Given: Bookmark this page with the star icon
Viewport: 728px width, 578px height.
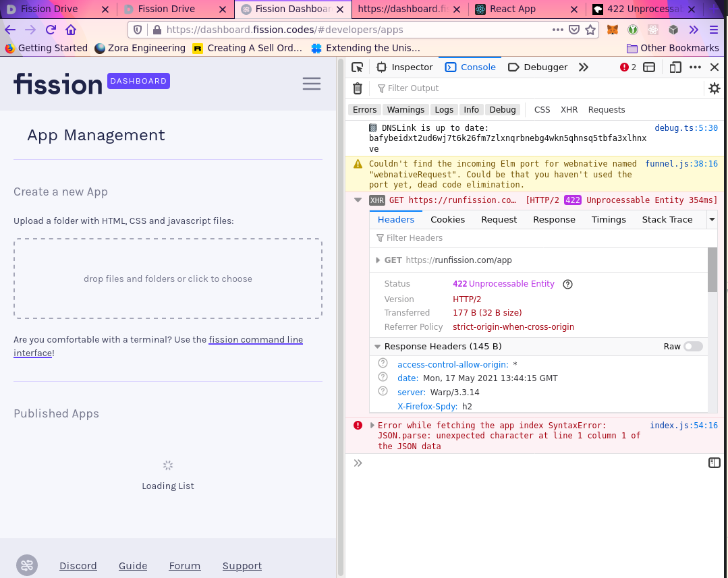Looking at the screenshot, I should pos(590,30).
